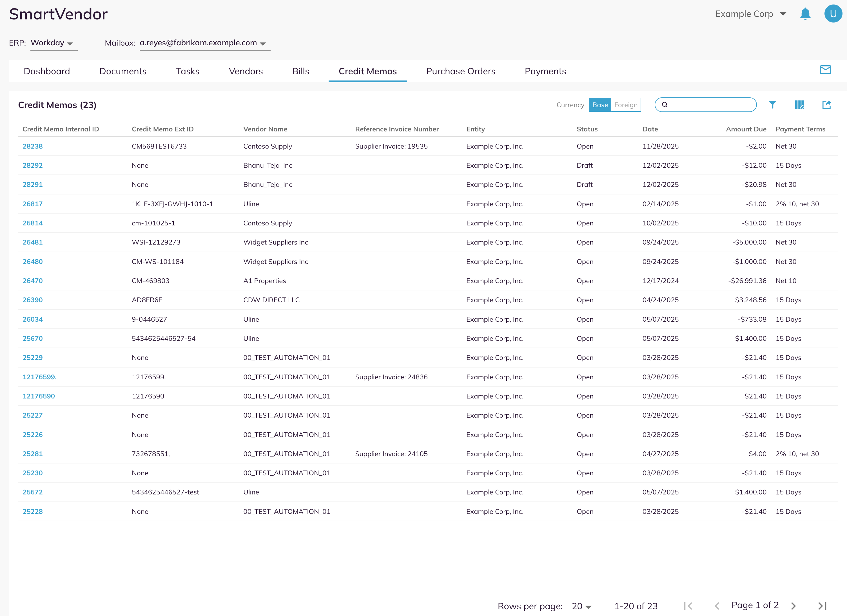Screen dimensions: 847x616
Task: Sort by Amount Due column header
Action: point(746,129)
